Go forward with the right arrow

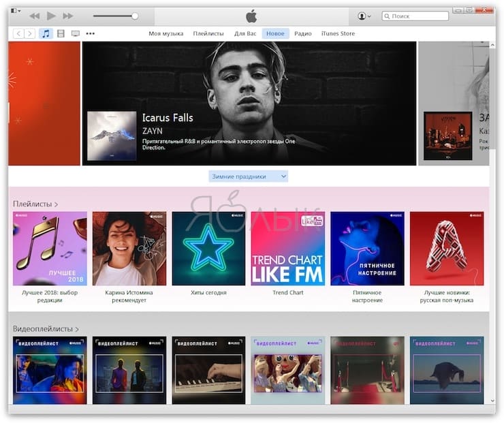pyautogui.click(x=29, y=33)
